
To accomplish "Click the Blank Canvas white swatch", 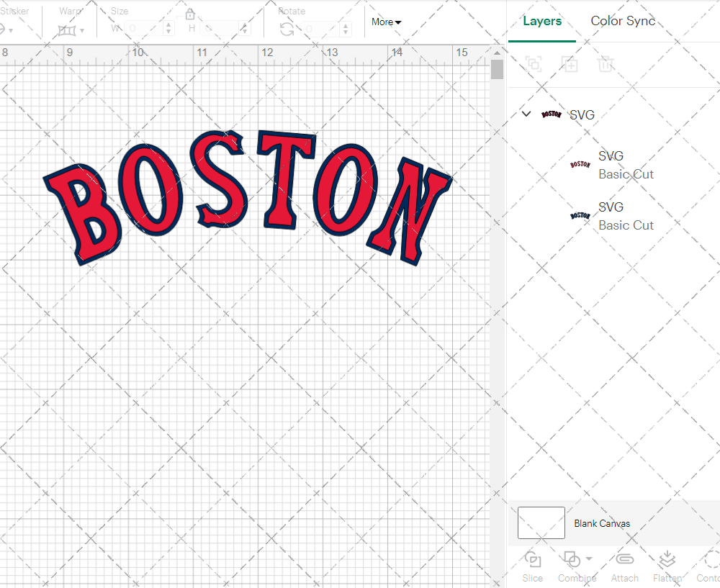I will point(541,523).
